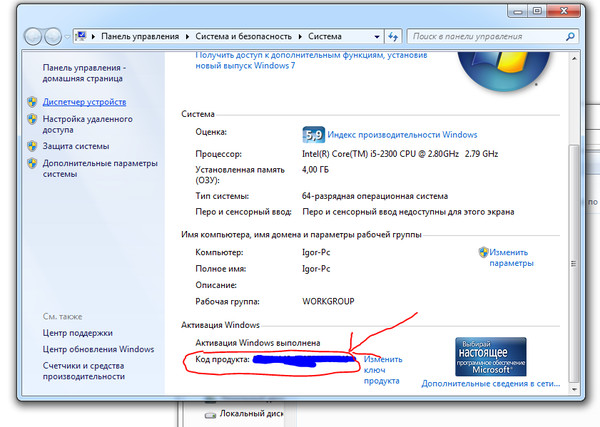This screenshot has height=427, width=600.
Task: Click Изменить ключ продукта link
Action: click(x=383, y=370)
